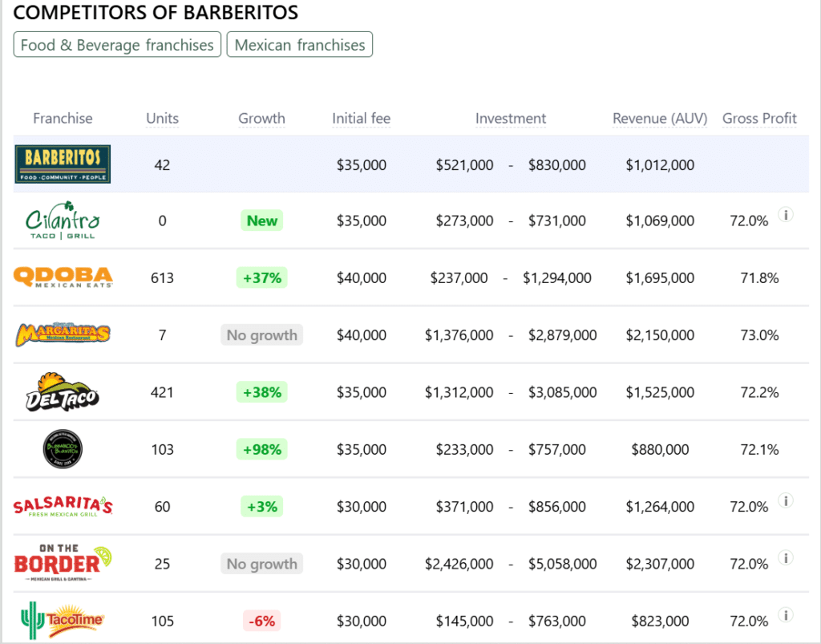
Task: Select the Salsarita's Fresh Mexican Grill logo
Action: pos(63,506)
